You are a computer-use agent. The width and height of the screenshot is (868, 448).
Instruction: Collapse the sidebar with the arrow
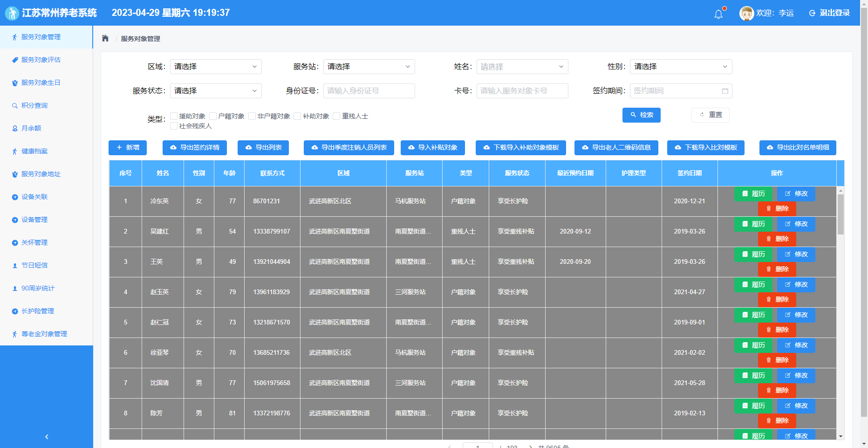pos(47,437)
